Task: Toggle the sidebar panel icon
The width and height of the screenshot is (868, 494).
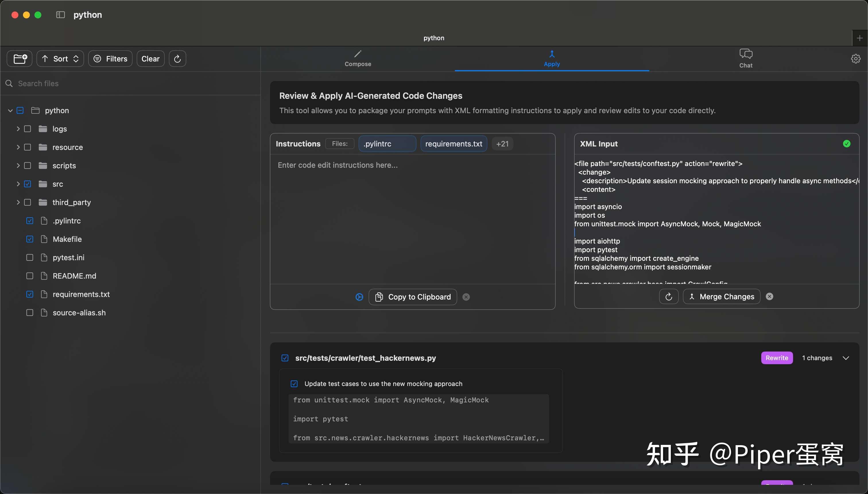Action: tap(60, 15)
